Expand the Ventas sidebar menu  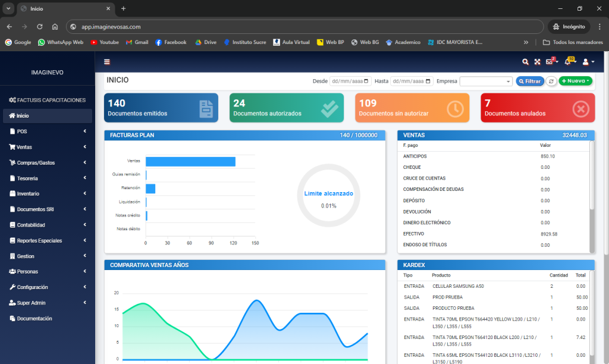[x=48, y=147]
